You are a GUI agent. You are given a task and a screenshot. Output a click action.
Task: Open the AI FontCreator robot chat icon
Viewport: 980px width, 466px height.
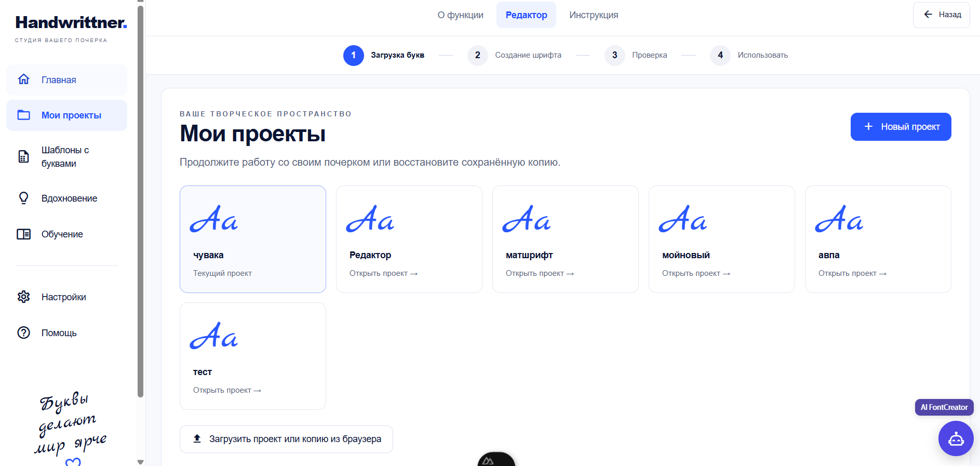956,438
